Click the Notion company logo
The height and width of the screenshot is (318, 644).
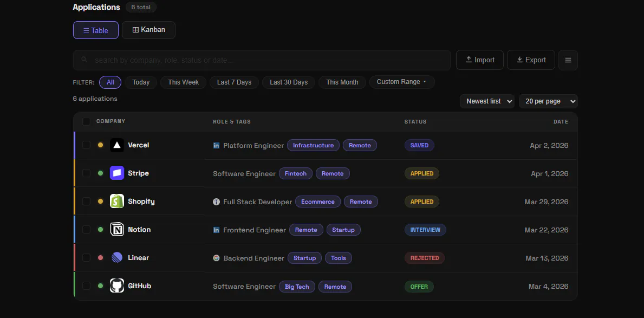pyautogui.click(x=117, y=229)
